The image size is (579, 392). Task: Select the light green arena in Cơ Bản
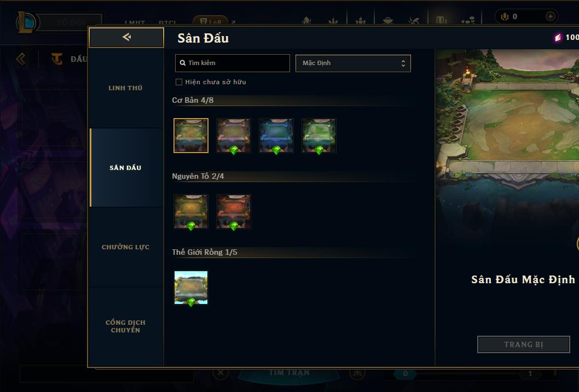319,136
